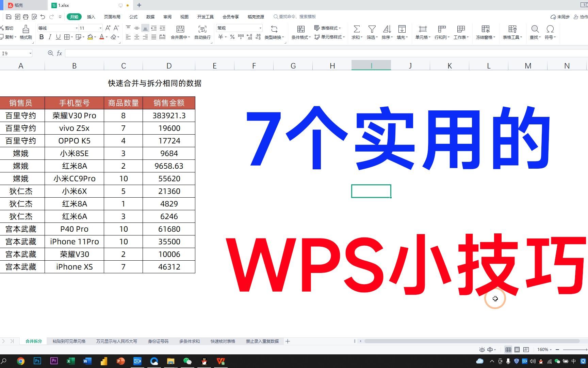588x368 pixels.
Task: Toggle italic formatting
Action: (50, 37)
